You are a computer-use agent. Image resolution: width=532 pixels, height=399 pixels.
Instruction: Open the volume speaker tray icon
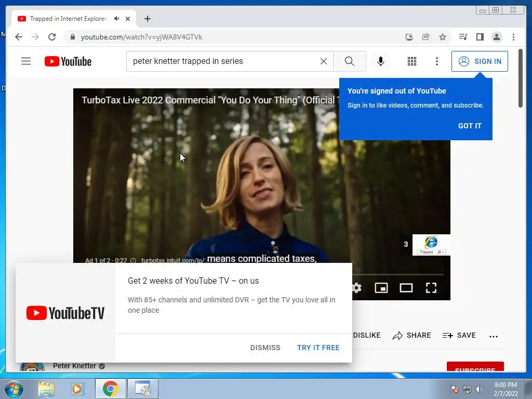480,389
